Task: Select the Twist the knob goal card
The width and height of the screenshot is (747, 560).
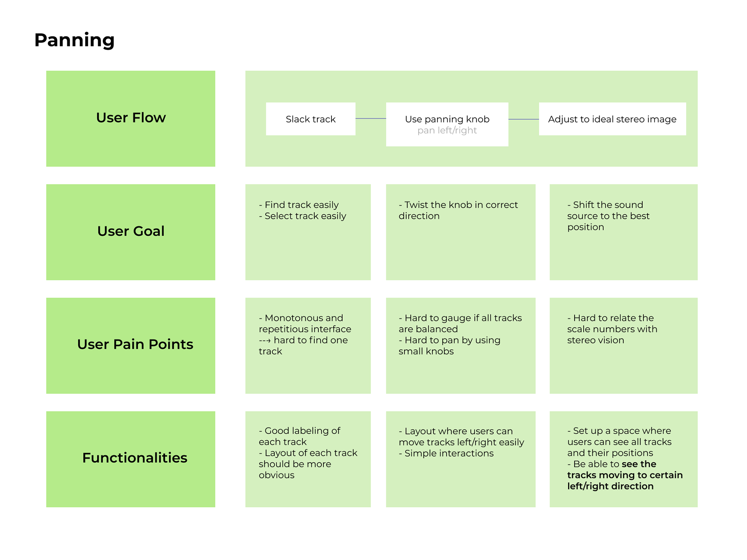Action: 461,232
